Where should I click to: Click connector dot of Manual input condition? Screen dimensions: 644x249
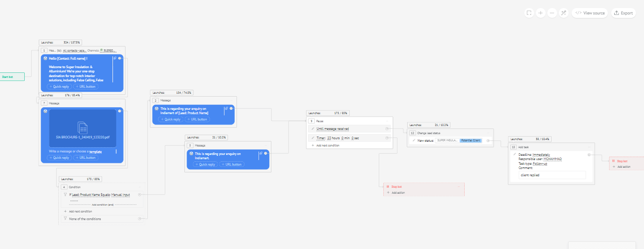(x=140, y=195)
